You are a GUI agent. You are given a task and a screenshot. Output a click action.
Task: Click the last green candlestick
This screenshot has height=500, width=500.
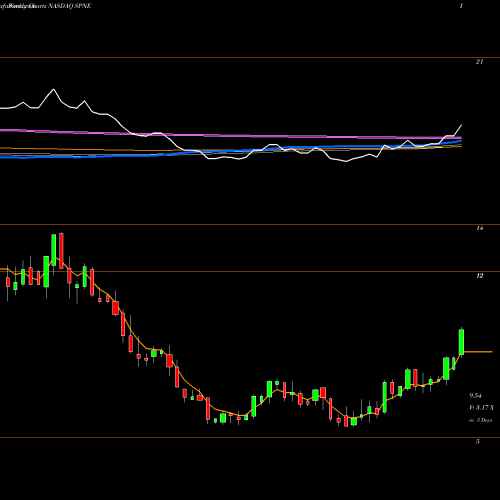click(x=461, y=342)
